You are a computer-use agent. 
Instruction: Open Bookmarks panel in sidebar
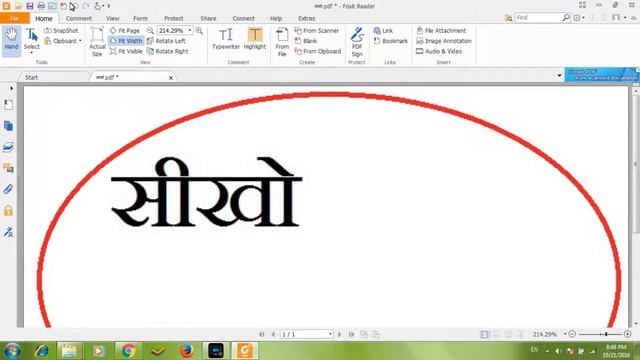coord(8,105)
